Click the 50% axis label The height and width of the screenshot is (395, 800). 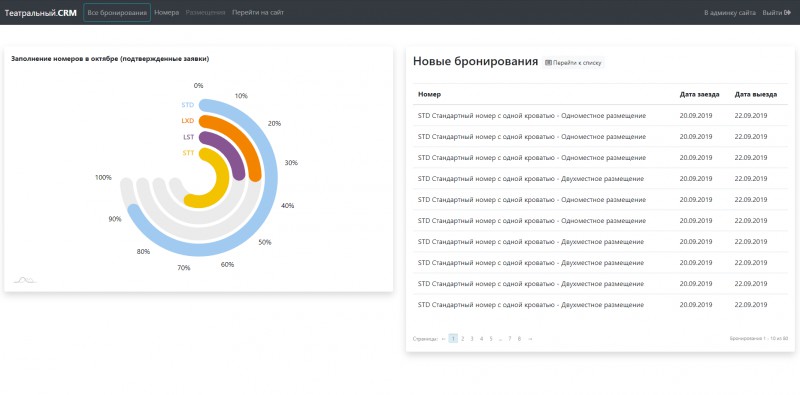click(265, 242)
